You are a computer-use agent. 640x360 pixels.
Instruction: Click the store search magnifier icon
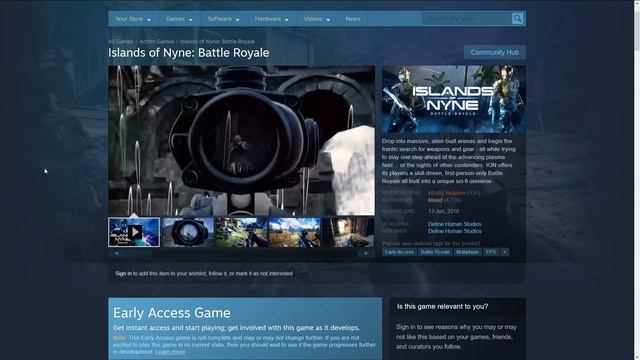[517, 18]
